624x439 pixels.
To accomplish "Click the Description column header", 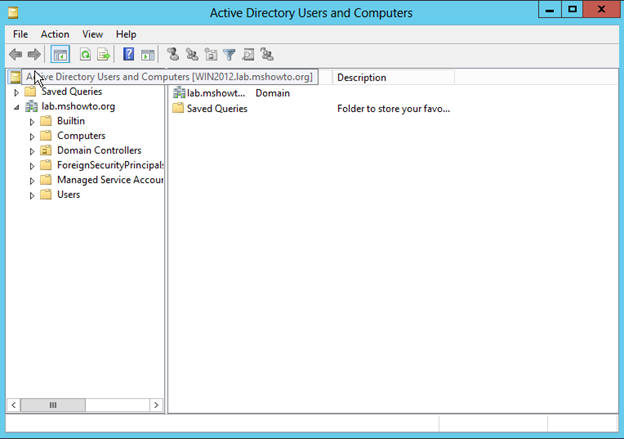I will (x=393, y=77).
